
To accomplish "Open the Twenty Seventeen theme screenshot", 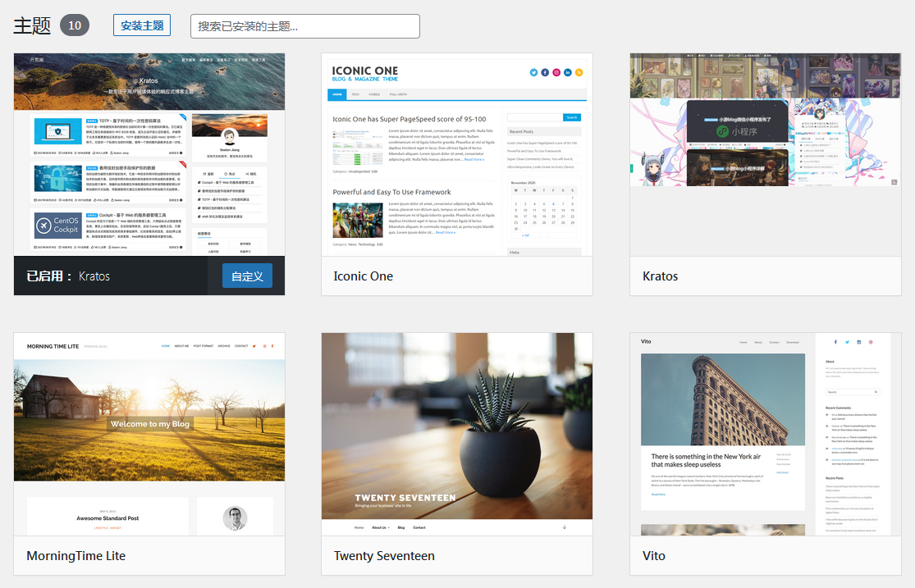I will tap(457, 434).
